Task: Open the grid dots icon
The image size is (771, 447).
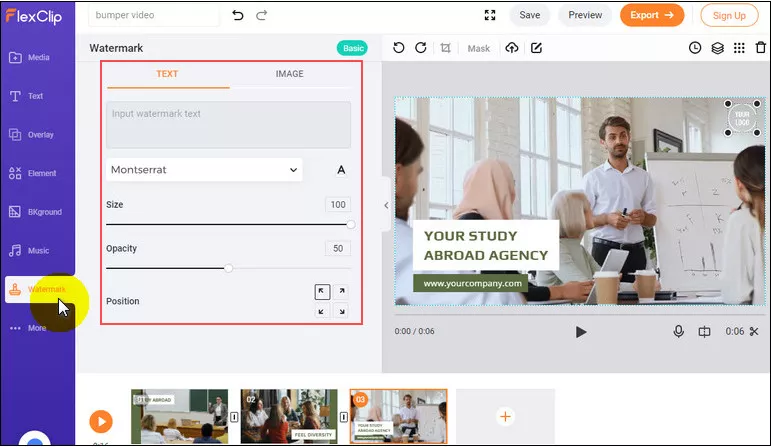Action: coord(739,48)
